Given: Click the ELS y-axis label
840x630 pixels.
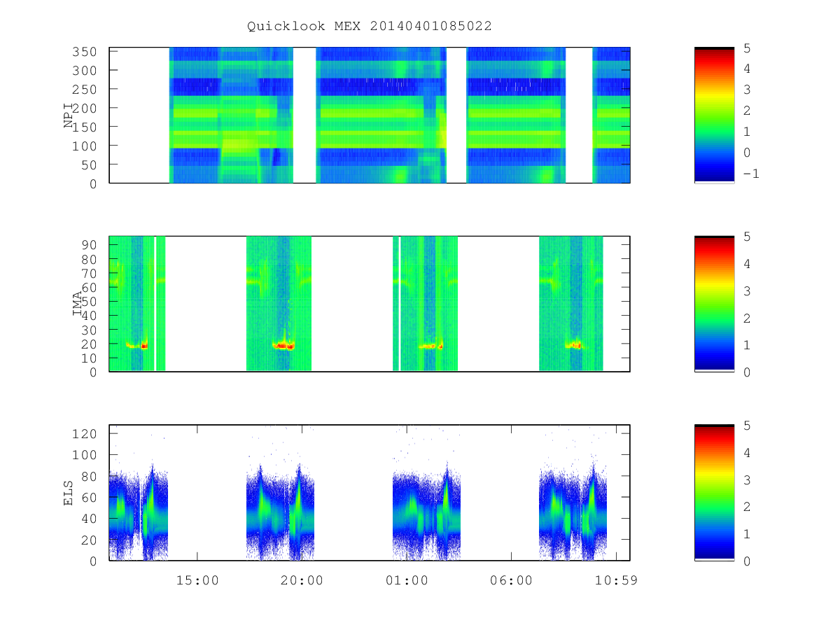Looking at the screenshot, I should pyautogui.click(x=69, y=493).
